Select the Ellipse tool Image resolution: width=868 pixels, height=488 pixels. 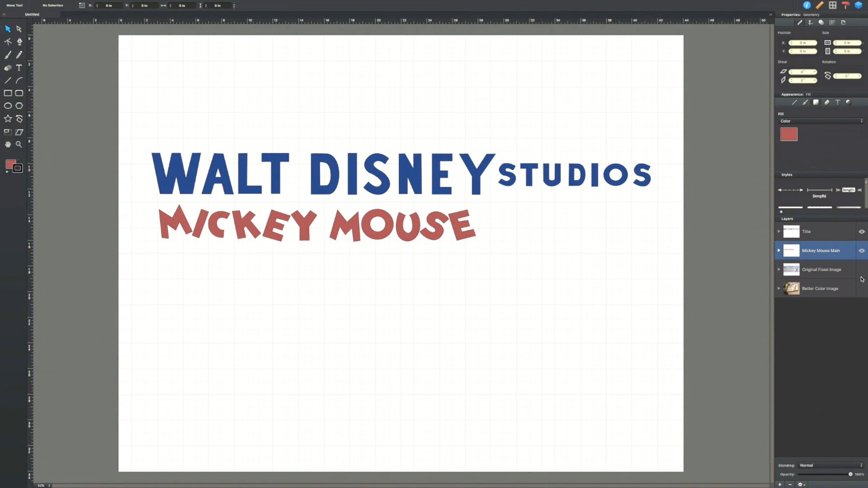(x=8, y=106)
